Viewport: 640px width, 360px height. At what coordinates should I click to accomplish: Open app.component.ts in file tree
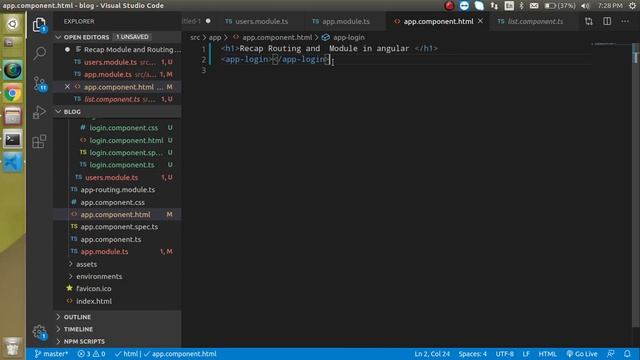(118, 239)
